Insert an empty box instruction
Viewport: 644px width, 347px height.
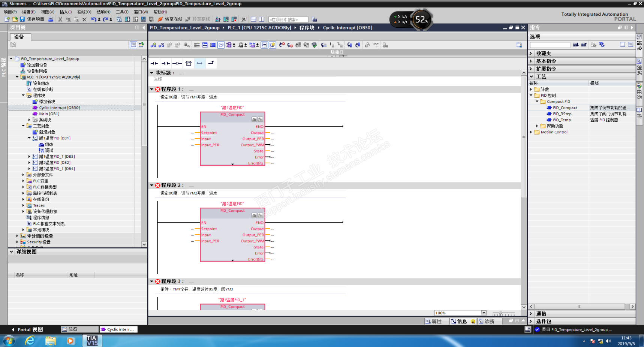coord(189,63)
